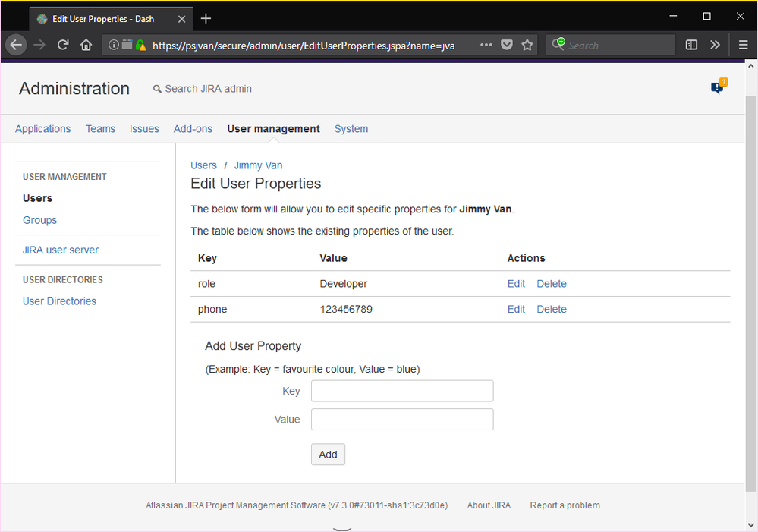
Task: Open the JIRA feedback notification icon
Action: [x=717, y=87]
